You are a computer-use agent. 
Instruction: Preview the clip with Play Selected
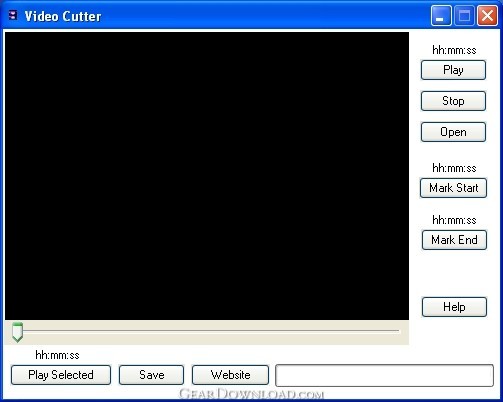[x=61, y=375]
